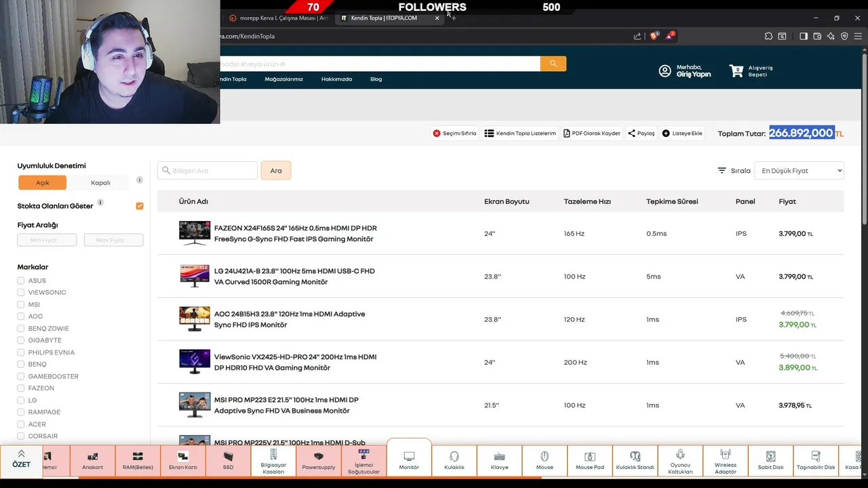Check the GIGABYTE brand filter
Viewport: 868px width, 488px height.
(21, 340)
